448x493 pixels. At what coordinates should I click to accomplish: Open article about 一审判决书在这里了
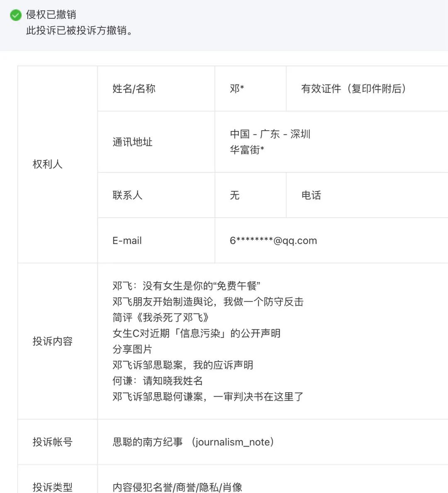pos(208,397)
